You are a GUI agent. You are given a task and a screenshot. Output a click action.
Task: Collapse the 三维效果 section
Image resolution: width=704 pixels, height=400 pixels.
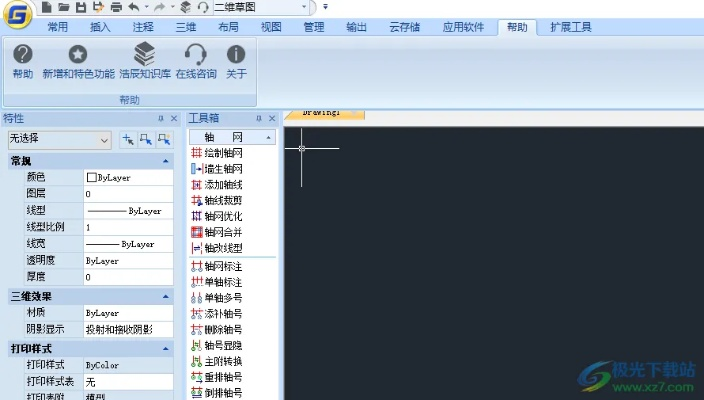pos(165,296)
